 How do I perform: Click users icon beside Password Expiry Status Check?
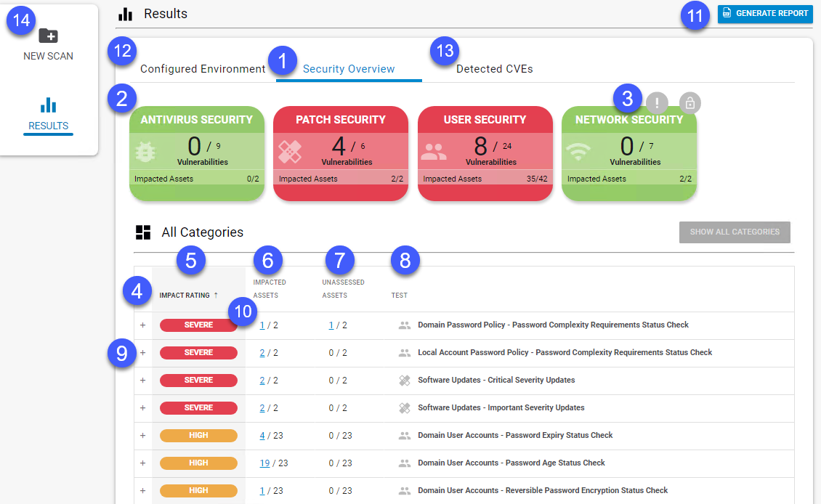click(x=404, y=436)
